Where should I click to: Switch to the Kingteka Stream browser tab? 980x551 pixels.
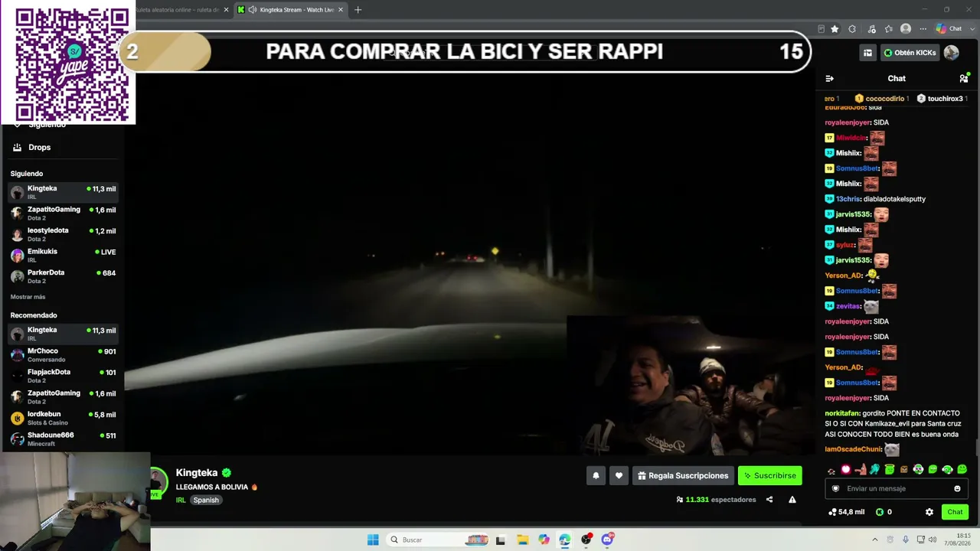pos(291,10)
